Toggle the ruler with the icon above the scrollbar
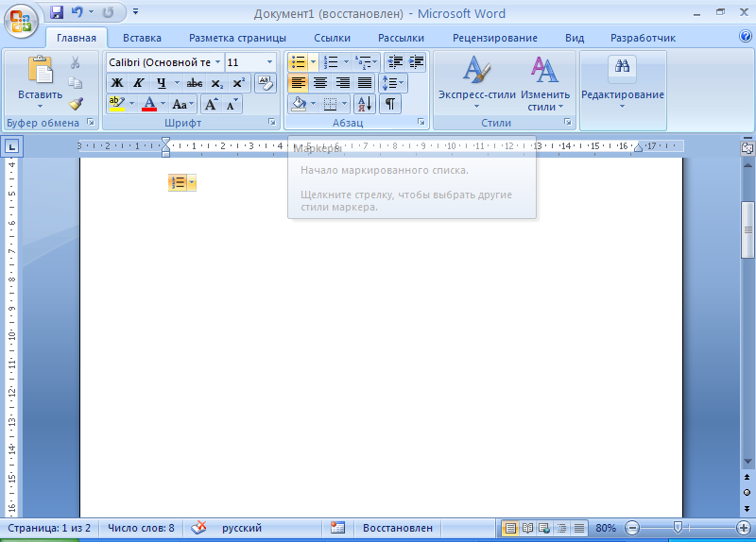This screenshot has width=756, height=542. tap(747, 148)
